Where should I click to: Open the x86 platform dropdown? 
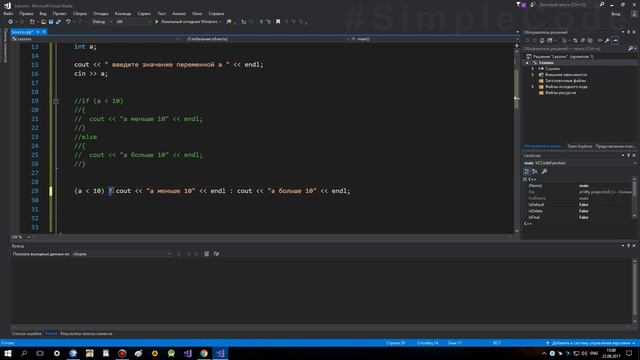click(x=133, y=22)
